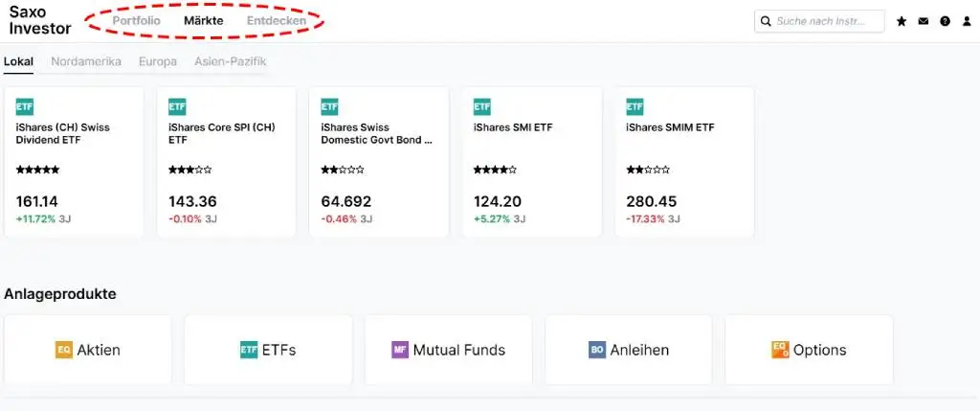
Task: Open the Märkte section
Action: coord(203,21)
